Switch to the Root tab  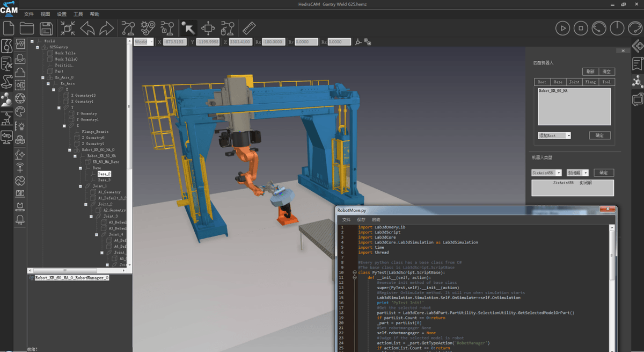click(x=542, y=82)
